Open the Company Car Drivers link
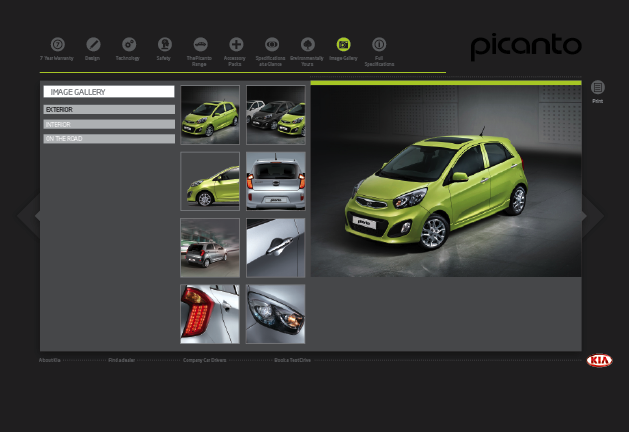The image size is (629, 432). pyautogui.click(x=205, y=360)
